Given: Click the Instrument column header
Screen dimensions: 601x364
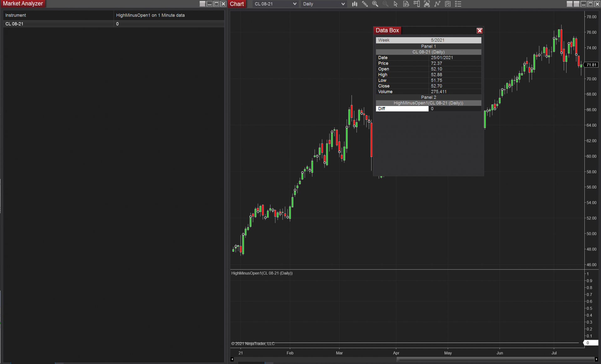Looking at the screenshot, I should coord(16,15).
